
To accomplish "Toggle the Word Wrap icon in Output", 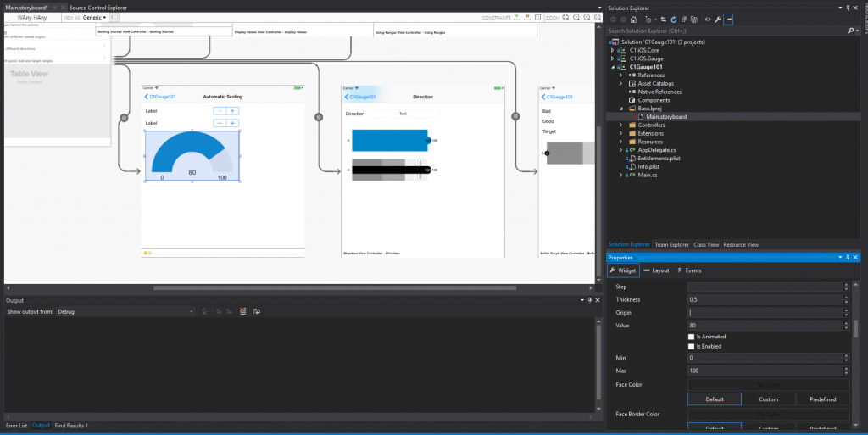I will click(x=257, y=311).
